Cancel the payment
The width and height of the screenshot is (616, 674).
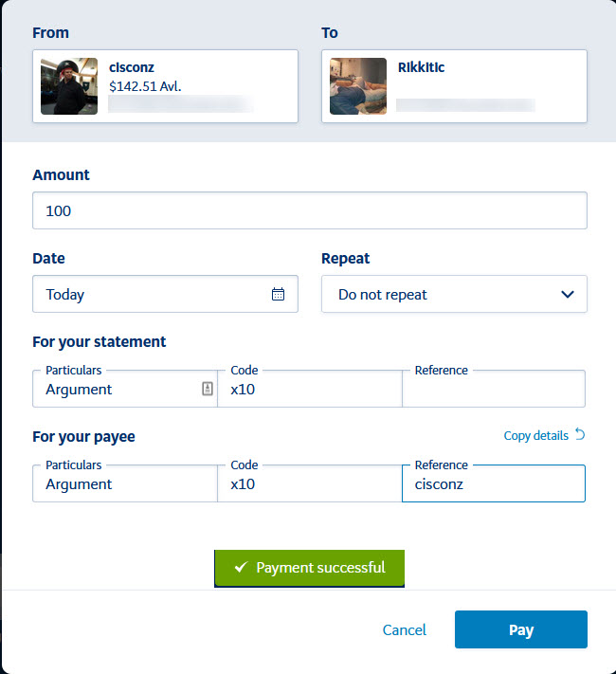[405, 629]
